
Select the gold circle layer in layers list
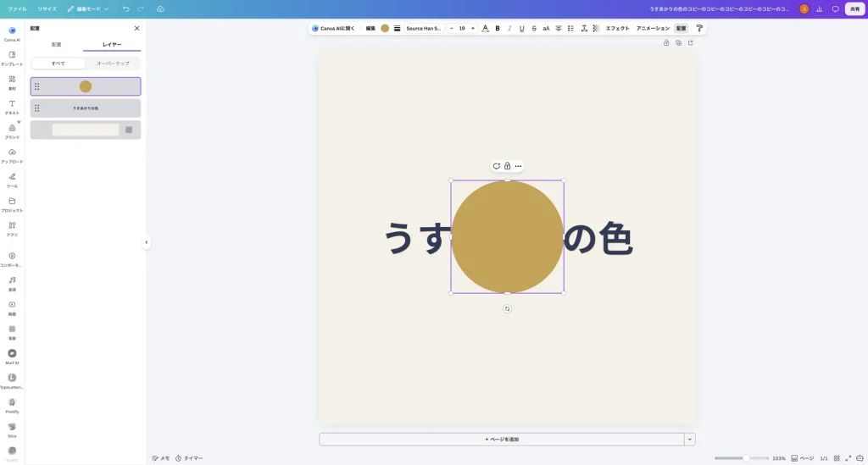(86, 86)
